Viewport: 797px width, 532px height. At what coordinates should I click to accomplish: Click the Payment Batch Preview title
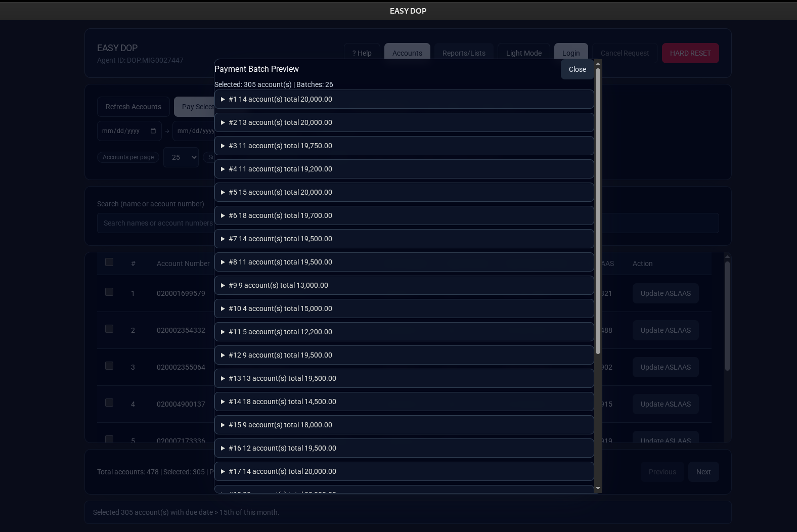pos(256,69)
